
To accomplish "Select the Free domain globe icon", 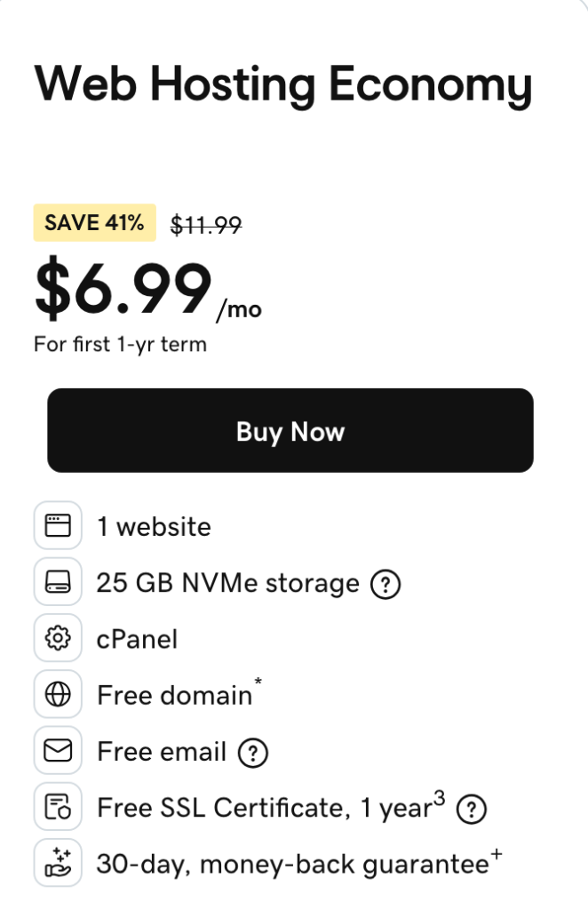I will tap(57, 694).
